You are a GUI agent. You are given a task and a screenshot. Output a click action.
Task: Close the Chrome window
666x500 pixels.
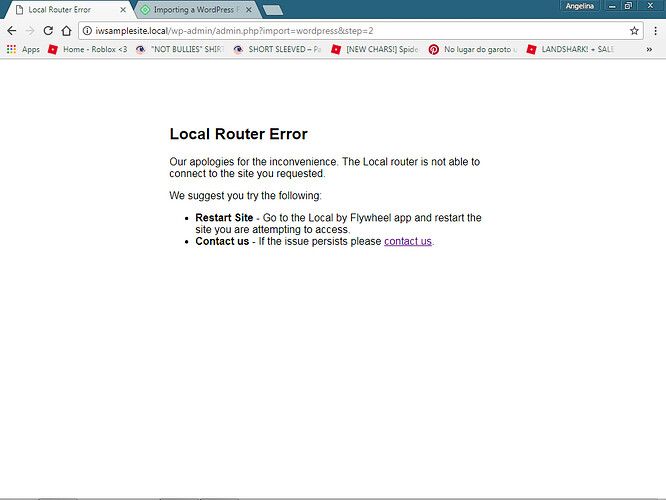click(x=650, y=6)
